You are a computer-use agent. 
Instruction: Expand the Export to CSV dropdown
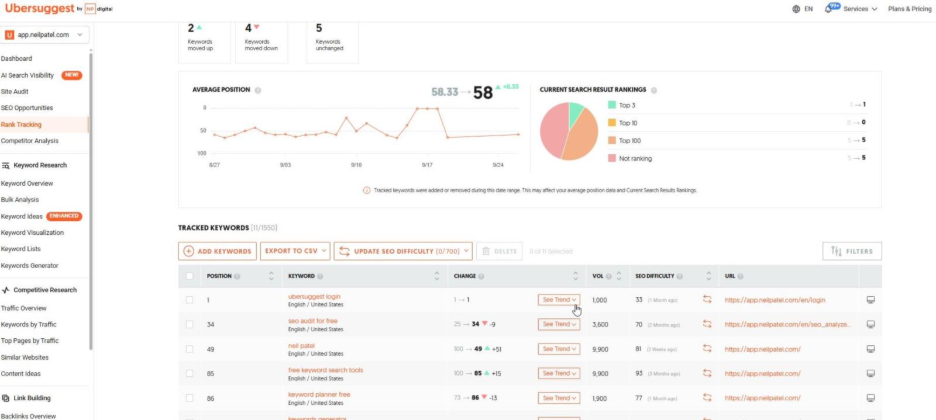click(x=295, y=251)
